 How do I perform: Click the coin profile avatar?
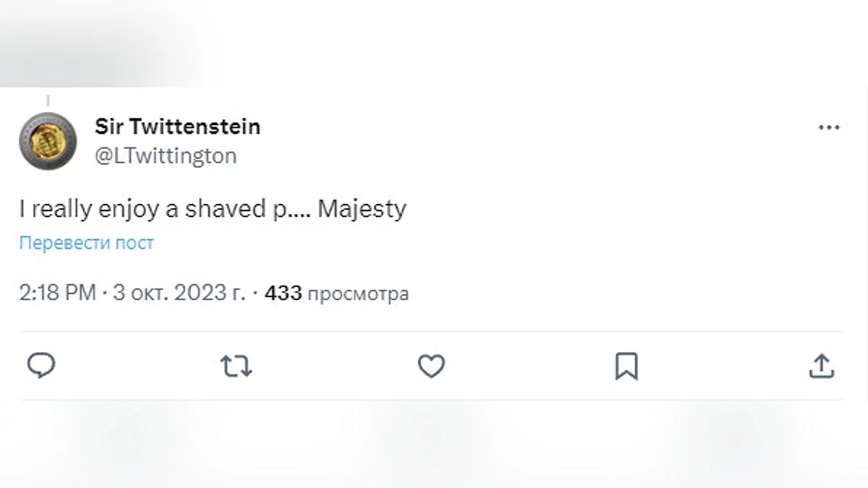[48, 141]
